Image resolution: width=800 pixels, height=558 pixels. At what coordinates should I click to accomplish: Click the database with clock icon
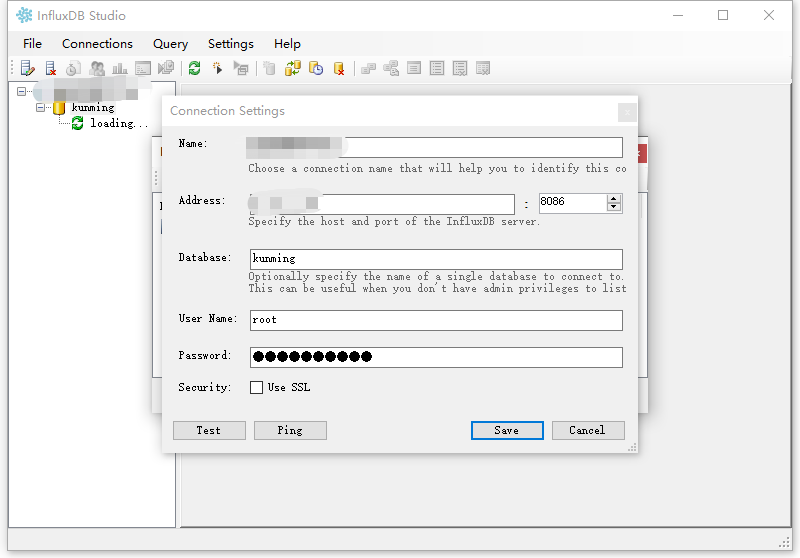(x=316, y=68)
